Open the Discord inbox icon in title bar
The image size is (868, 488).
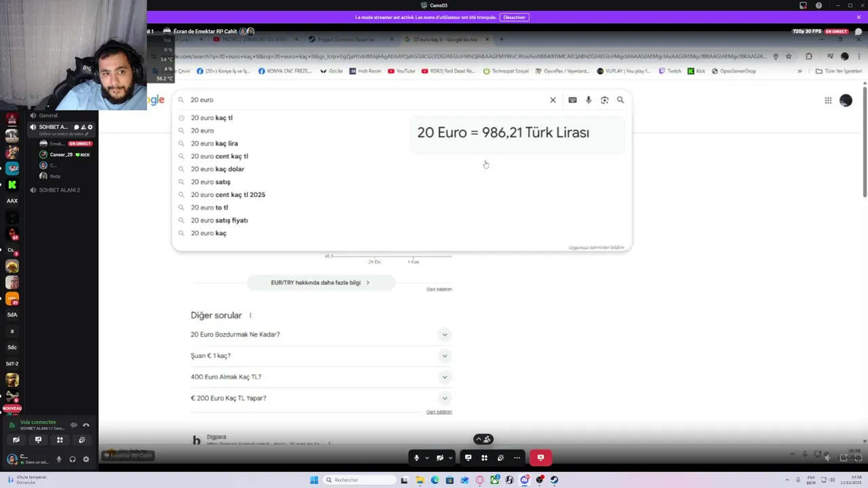803,5
